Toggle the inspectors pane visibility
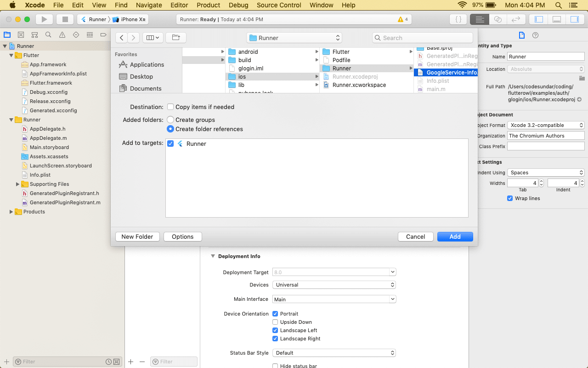Image resolution: width=588 pixels, height=368 pixels. pos(575,19)
